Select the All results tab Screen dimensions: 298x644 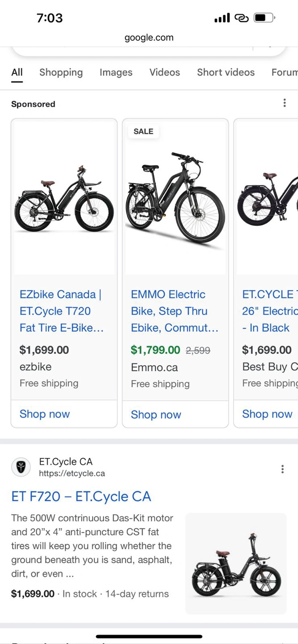pyautogui.click(x=17, y=72)
